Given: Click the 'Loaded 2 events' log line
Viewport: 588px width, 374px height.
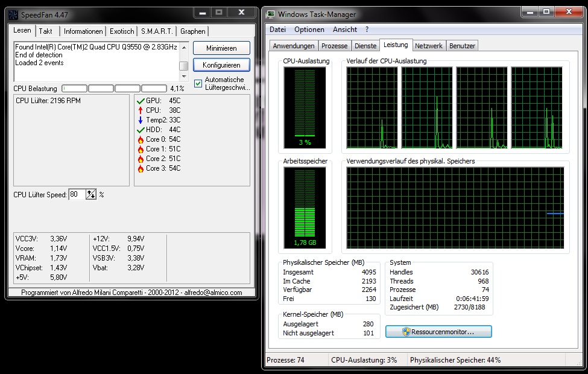Looking at the screenshot, I should (39, 63).
